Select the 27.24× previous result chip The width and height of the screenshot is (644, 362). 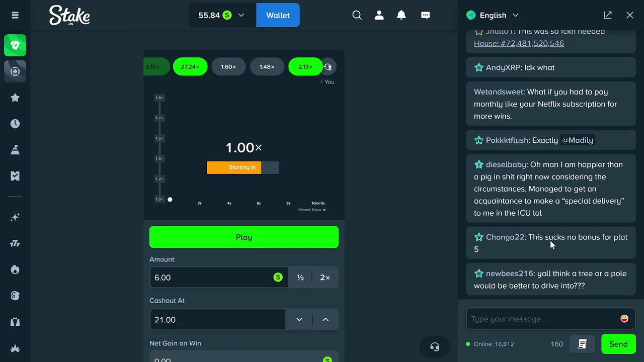point(190,67)
